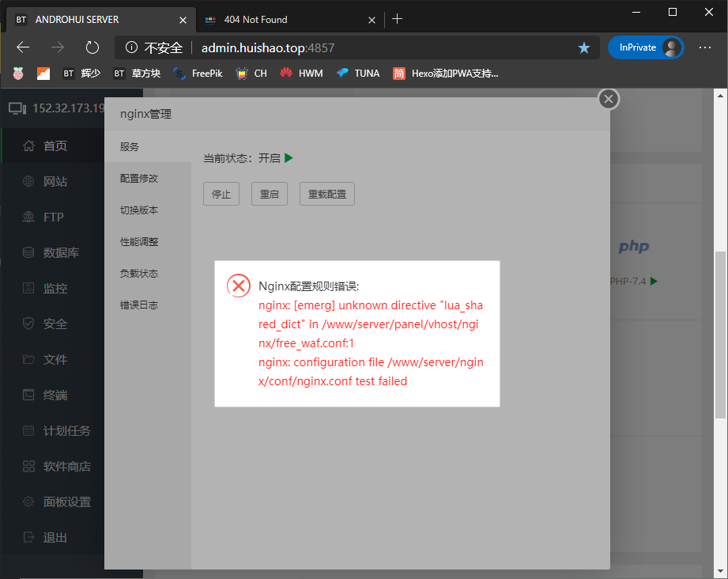
Task: Open the raspberry bookmark icon
Action: click(18, 74)
